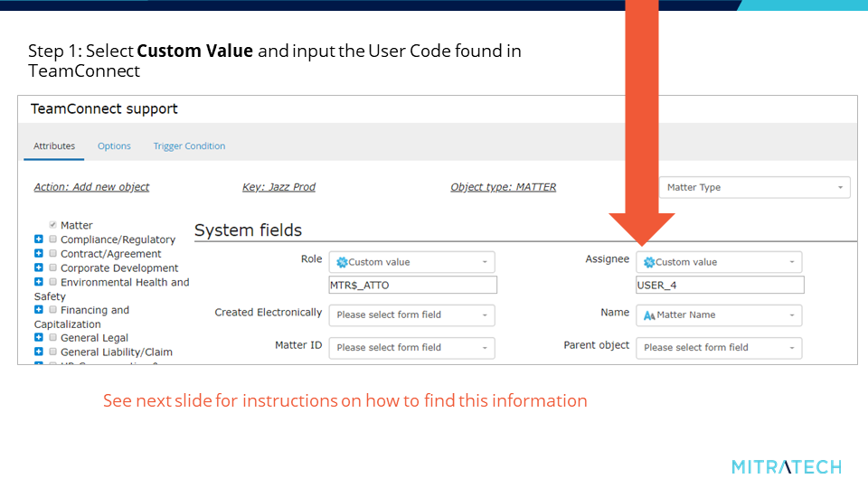
Task: Open the Parent object form field dropdown
Action: [719, 347]
